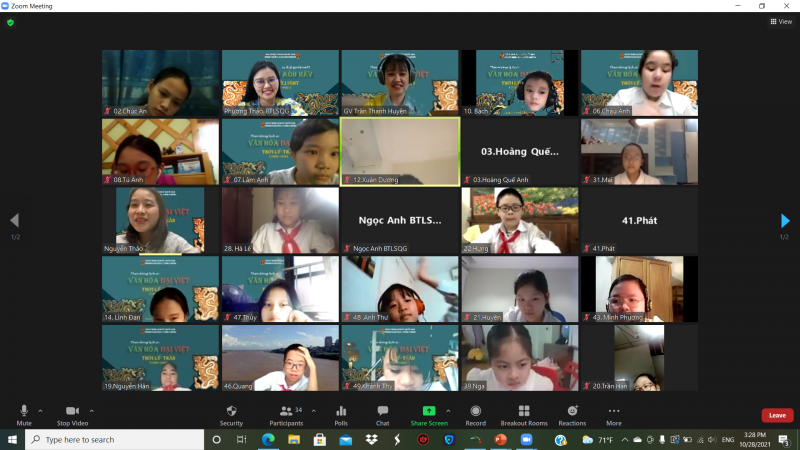Viewport: 800px width, 450px height.
Task: Select GV Trần Thanh Huyền's video tile
Action: [400, 83]
